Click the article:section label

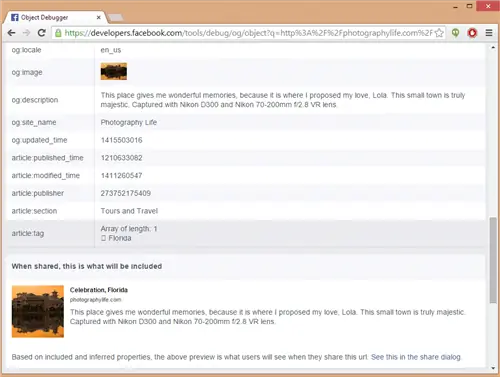point(34,211)
